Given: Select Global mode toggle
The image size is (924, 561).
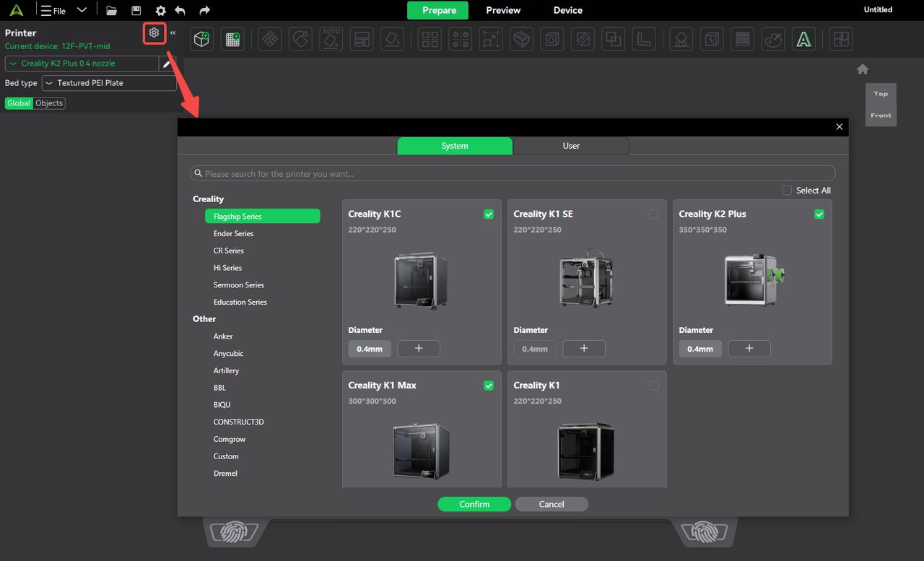Looking at the screenshot, I should (19, 103).
